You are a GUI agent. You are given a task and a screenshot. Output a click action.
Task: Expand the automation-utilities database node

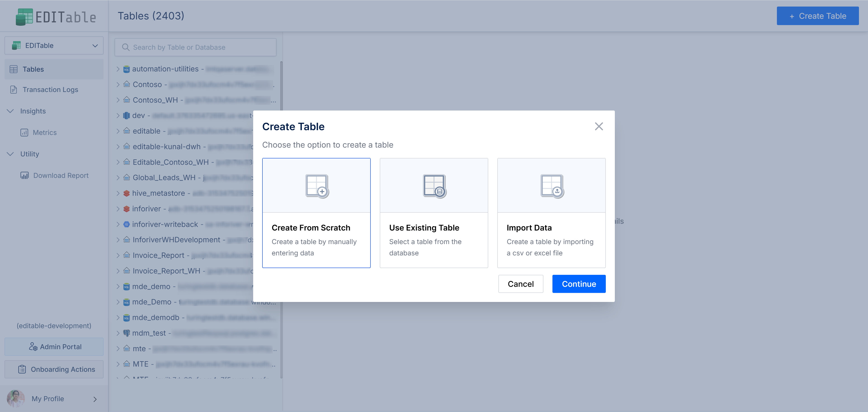(118, 69)
